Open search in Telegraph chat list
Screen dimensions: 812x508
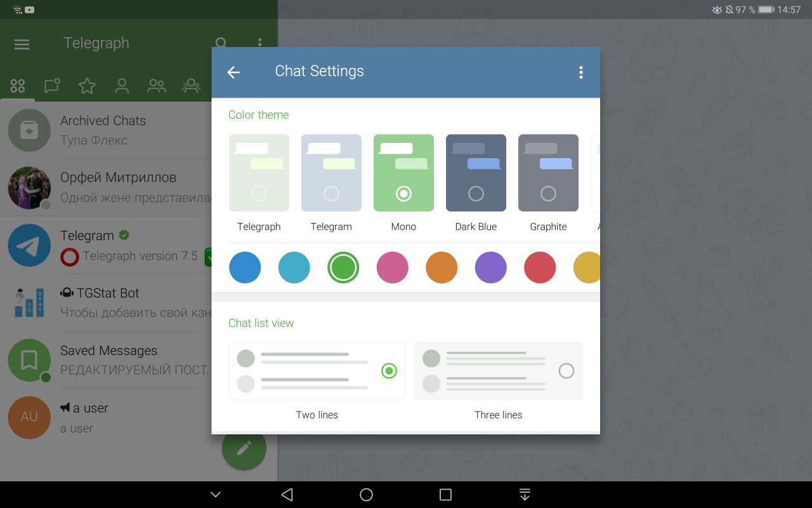221,43
